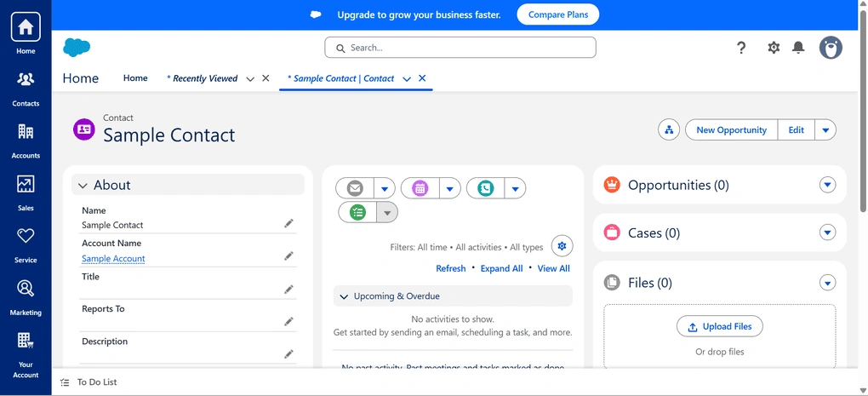Open dropdown next to calendar event button

pos(450,189)
